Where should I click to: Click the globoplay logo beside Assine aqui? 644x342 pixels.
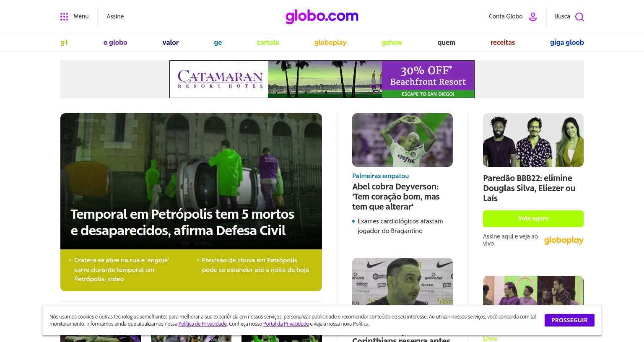(563, 240)
